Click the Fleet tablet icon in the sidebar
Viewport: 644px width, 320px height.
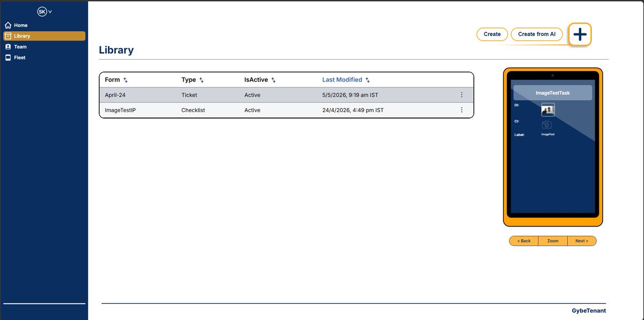(8, 57)
